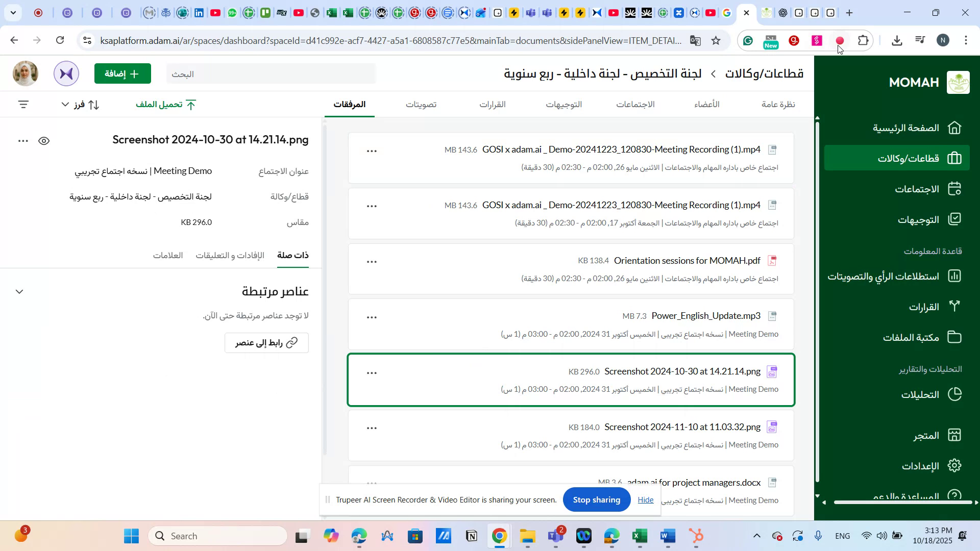Image resolution: width=980 pixels, height=551 pixels.
Task: Preview screenshot via the eye icon
Action: point(44,141)
